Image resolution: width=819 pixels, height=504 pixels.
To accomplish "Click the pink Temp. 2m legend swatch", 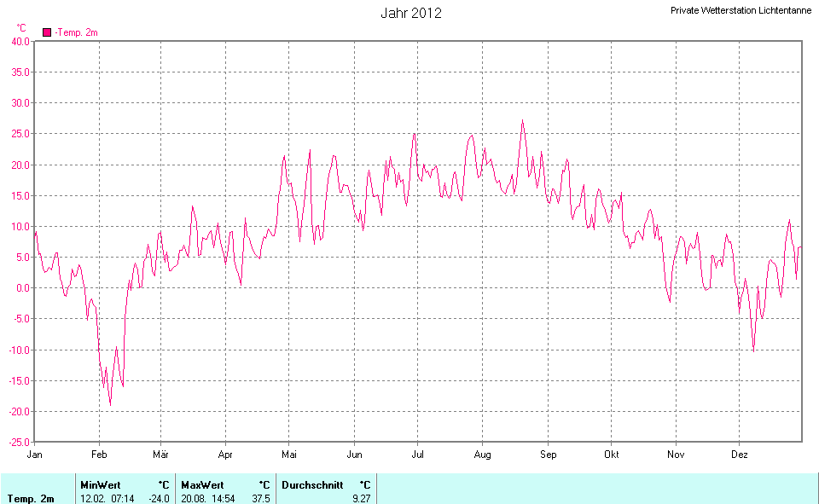I will 47,32.
